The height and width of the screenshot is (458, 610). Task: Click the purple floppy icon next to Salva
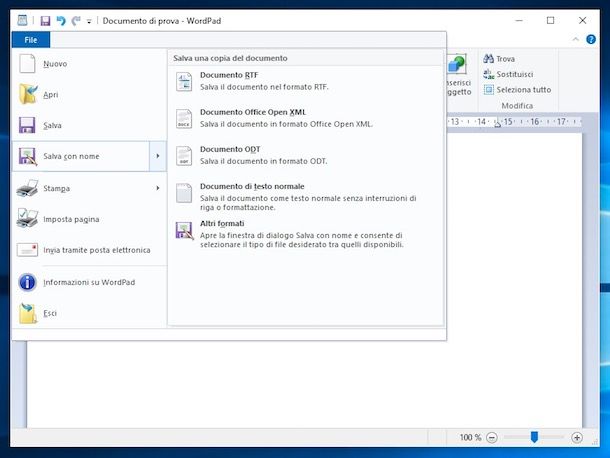click(x=27, y=125)
